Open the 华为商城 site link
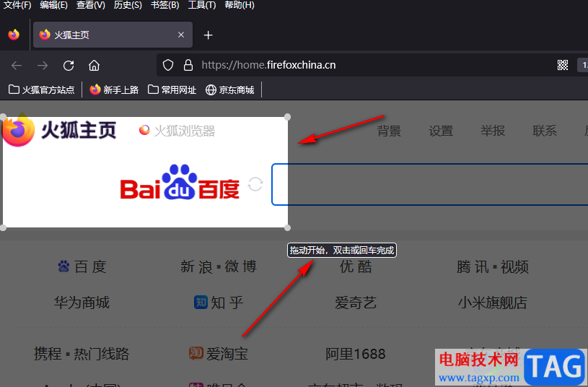 click(82, 303)
